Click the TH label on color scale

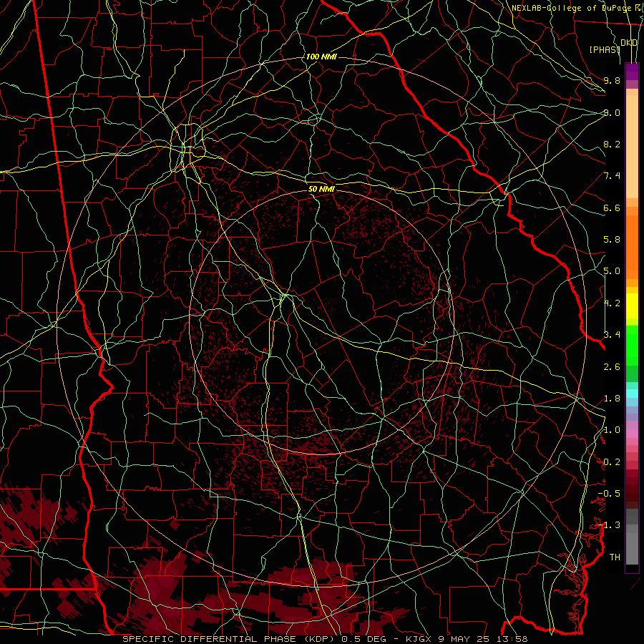pyautogui.click(x=615, y=557)
